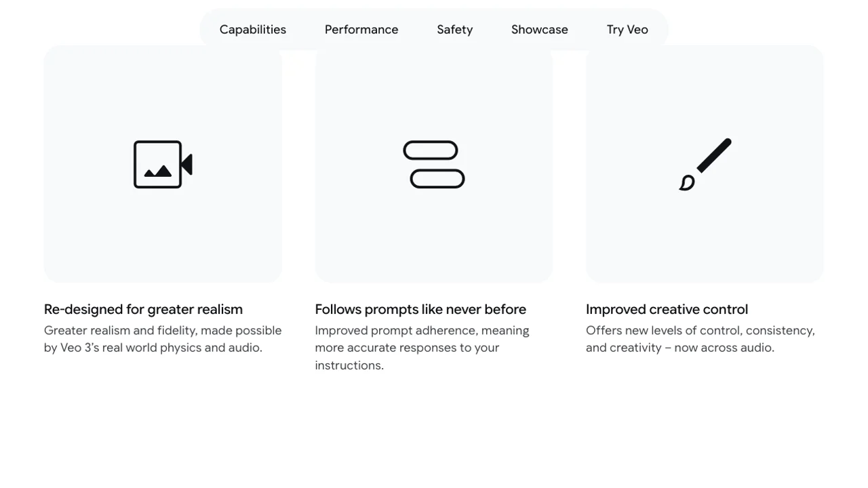The image size is (868, 488).
Task: Click the paintbrush creative control icon
Action: coord(705,165)
